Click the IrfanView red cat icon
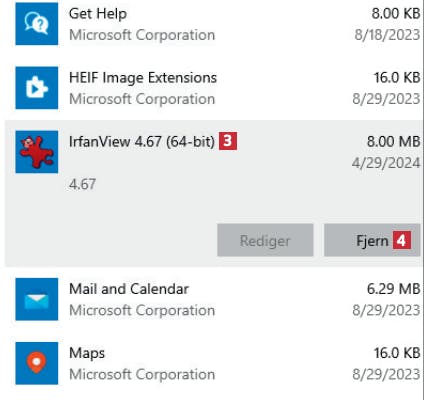424x400 pixels. [x=37, y=152]
